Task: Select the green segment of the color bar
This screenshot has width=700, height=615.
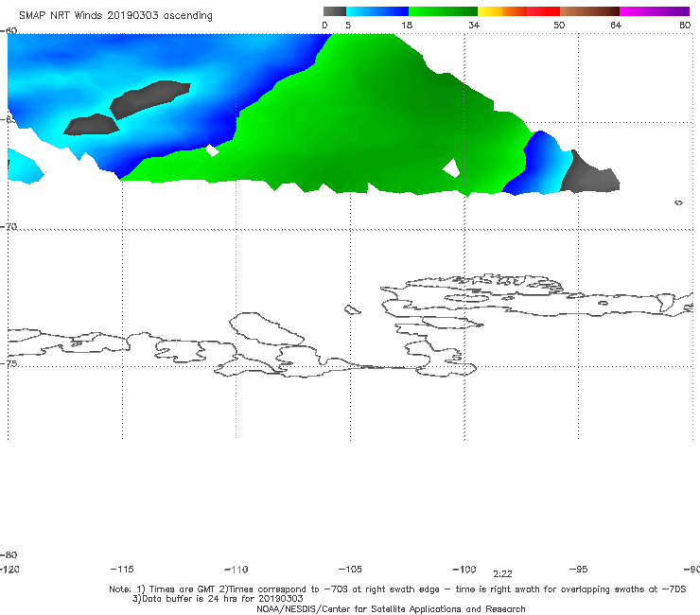Action: [443, 11]
